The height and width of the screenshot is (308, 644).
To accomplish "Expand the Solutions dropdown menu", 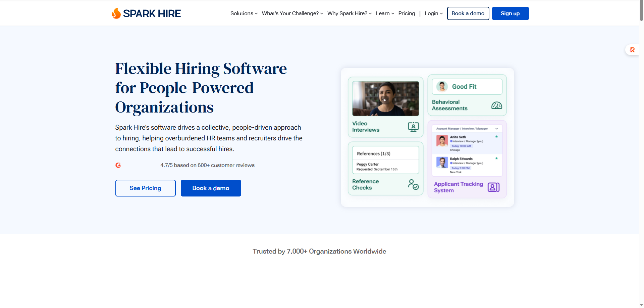I will coord(244,13).
